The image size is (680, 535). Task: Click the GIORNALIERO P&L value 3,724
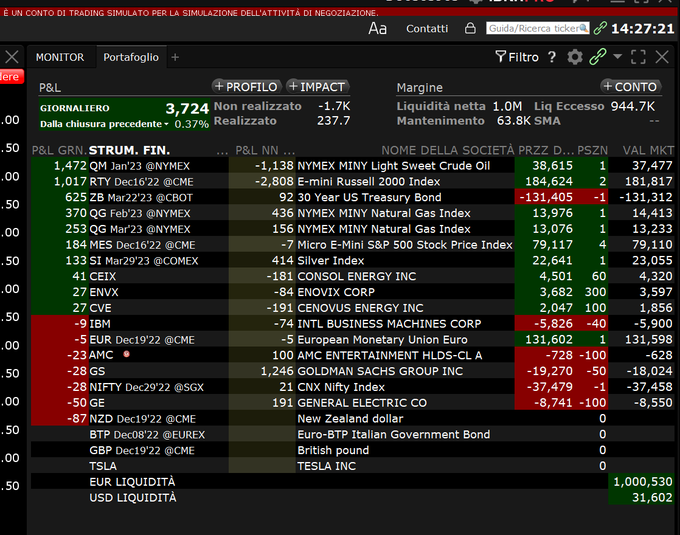coord(187,108)
